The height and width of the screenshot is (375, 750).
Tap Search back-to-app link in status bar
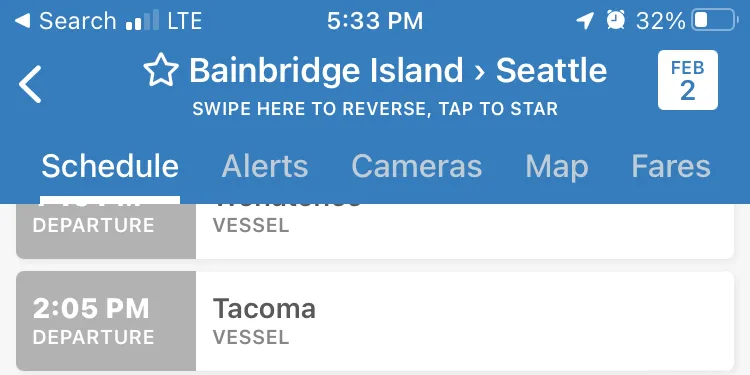click(65, 21)
